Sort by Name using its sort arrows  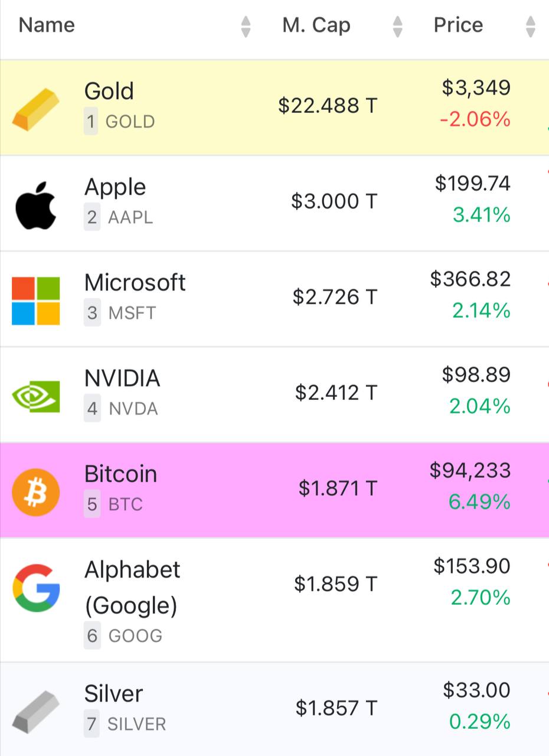246,27
